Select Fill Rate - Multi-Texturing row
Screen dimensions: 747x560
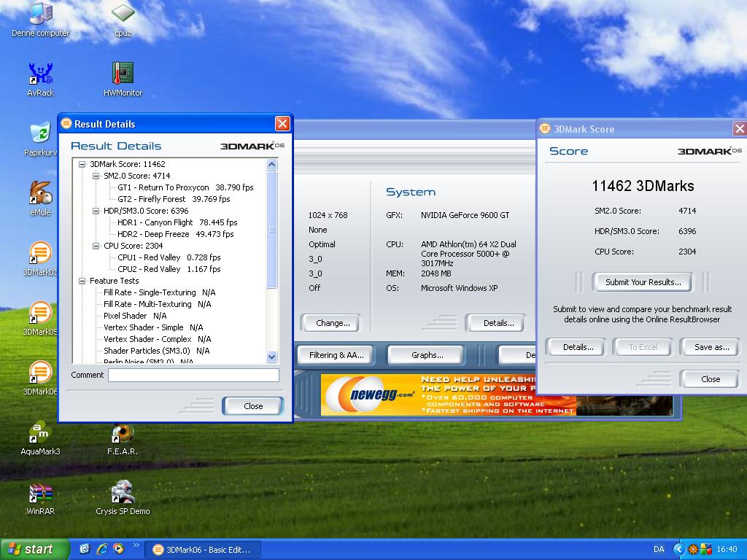[x=158, y=304]
